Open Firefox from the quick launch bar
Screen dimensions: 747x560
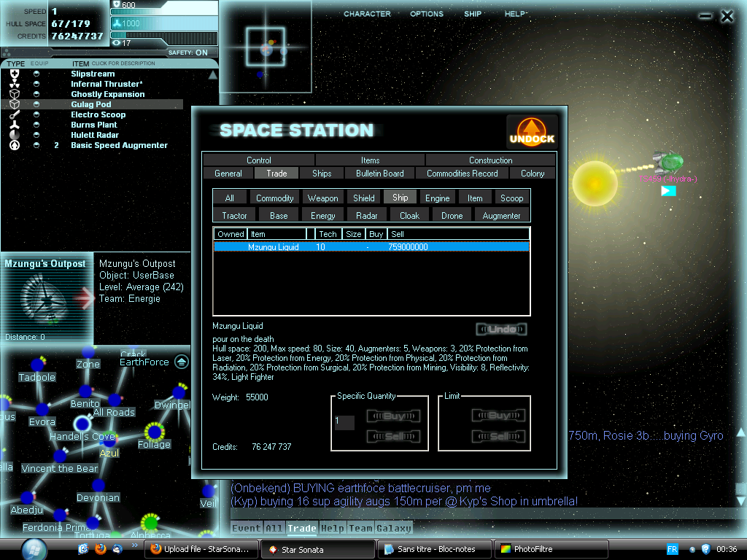pos(101,548)
